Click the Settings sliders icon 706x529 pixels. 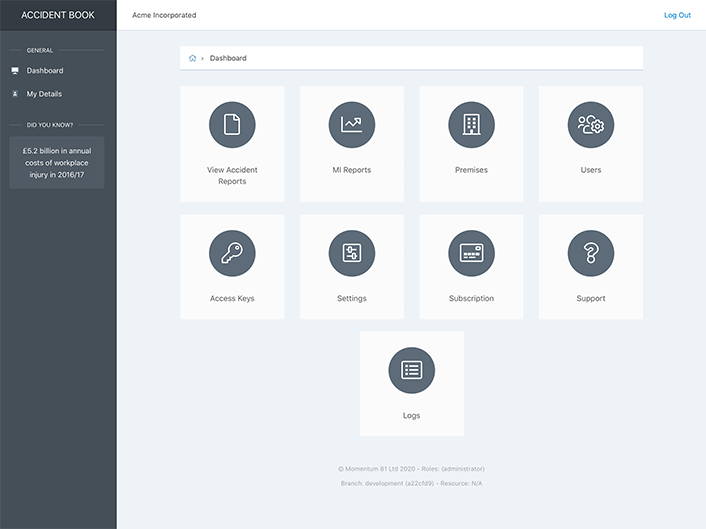(x=351, y=254)
